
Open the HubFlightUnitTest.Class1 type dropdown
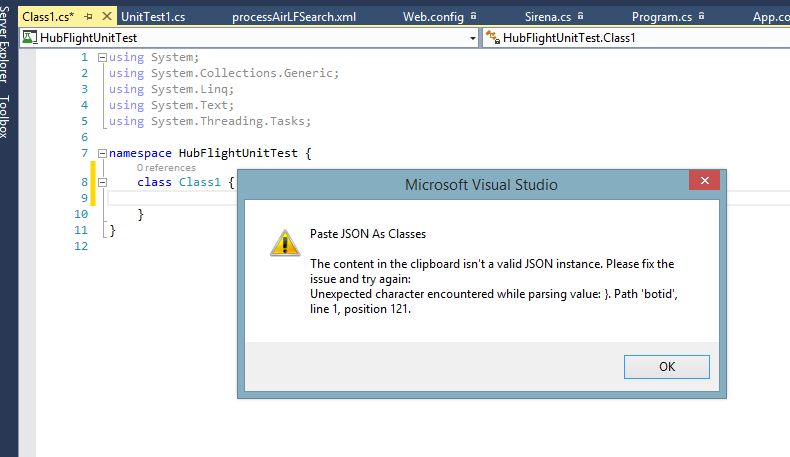[636, 38]
